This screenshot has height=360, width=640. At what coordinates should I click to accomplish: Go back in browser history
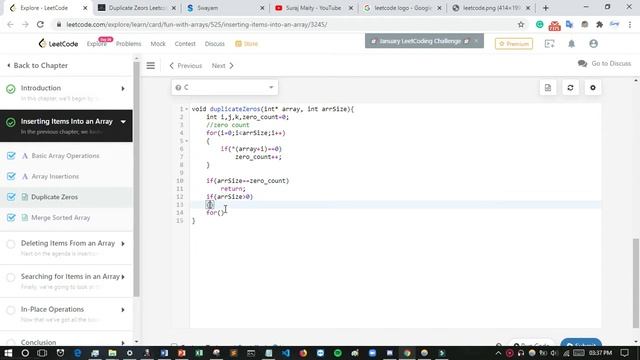click(x=10, y=24)
